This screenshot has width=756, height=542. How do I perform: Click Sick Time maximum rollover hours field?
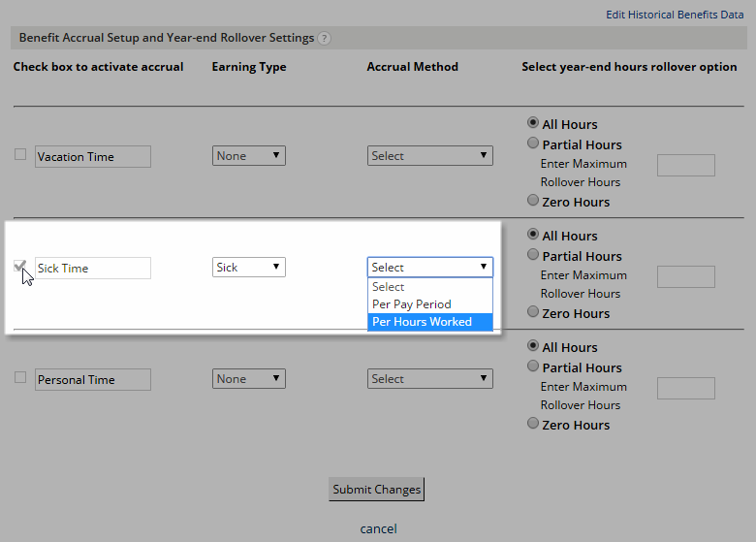click(x=686, y=276)
